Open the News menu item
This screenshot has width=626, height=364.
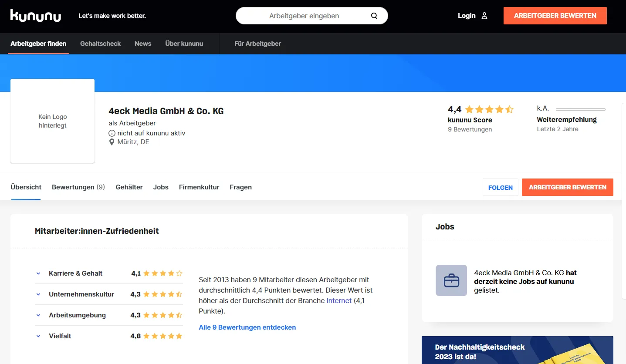coord(143,44)
